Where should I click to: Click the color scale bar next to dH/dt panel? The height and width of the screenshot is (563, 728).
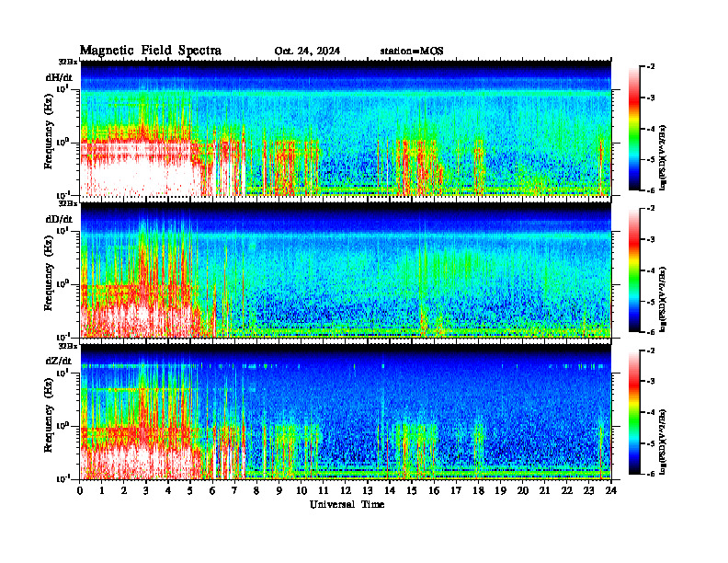click(634, 129)
